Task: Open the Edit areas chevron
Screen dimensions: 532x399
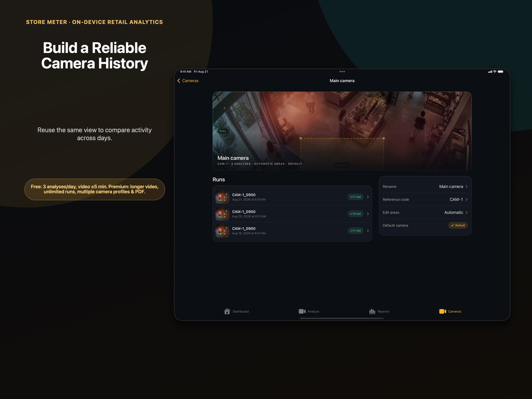Action: coord(467,213)
